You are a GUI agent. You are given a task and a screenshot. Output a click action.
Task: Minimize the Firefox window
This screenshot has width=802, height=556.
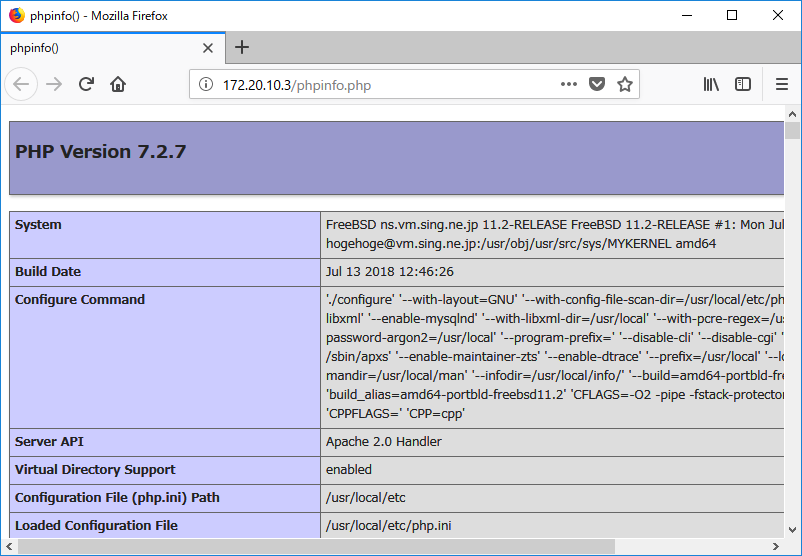(x=686, y=15)
